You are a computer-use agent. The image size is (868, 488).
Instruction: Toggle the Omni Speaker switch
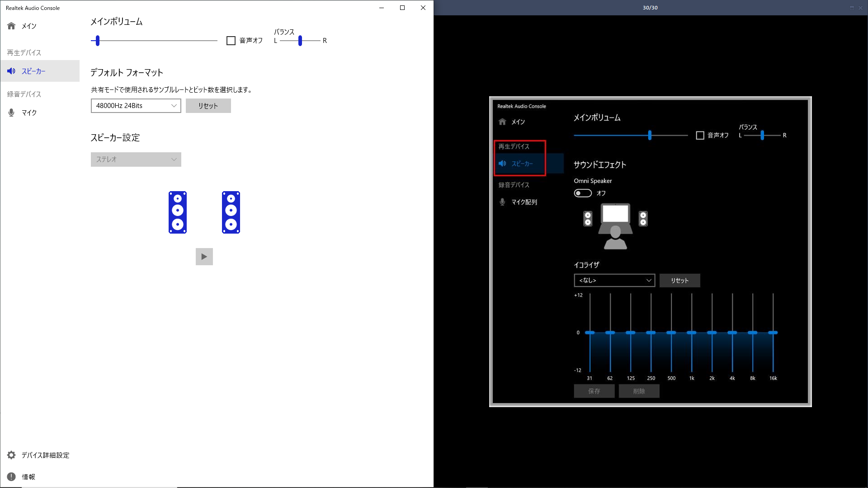[583, 193]
